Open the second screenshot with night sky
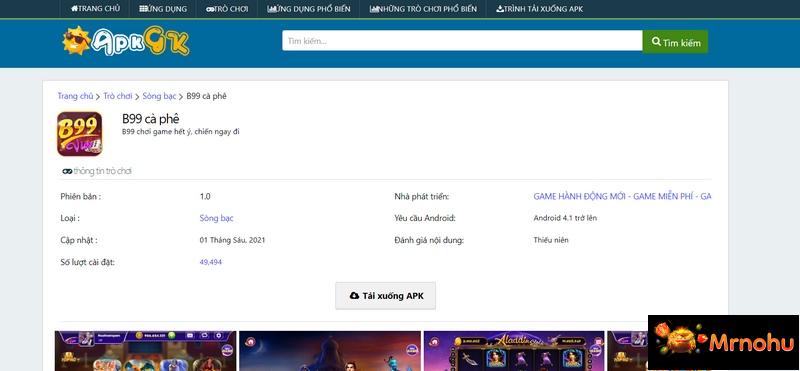Image resolution: width=800 pixels, height=371 pixels. click(x=330, y=351)
